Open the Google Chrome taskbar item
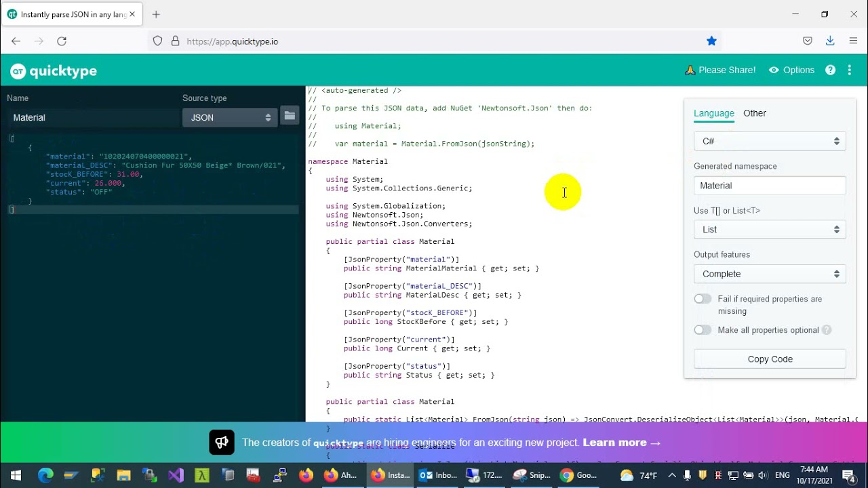 click(x=578, y=475)
